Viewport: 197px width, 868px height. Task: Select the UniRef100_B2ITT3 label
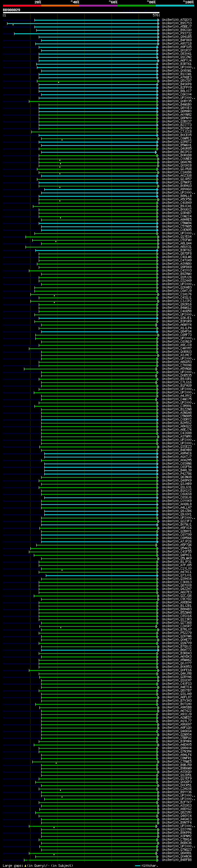176,125
